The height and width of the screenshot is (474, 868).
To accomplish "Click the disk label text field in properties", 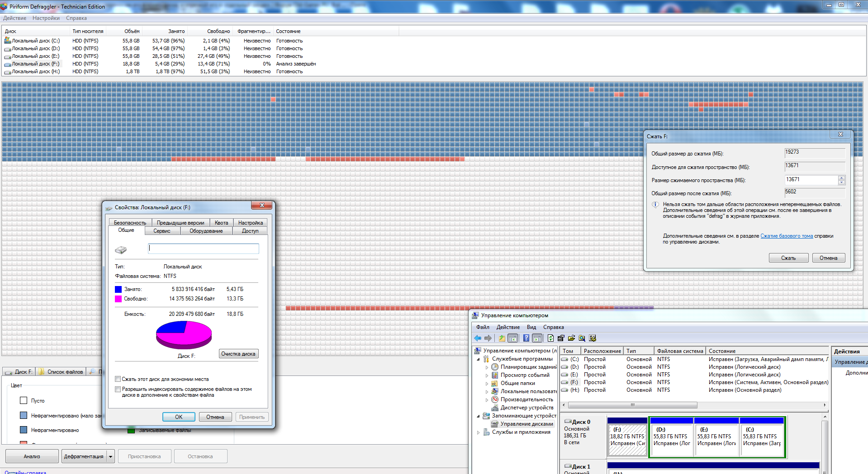I will 204,249.
